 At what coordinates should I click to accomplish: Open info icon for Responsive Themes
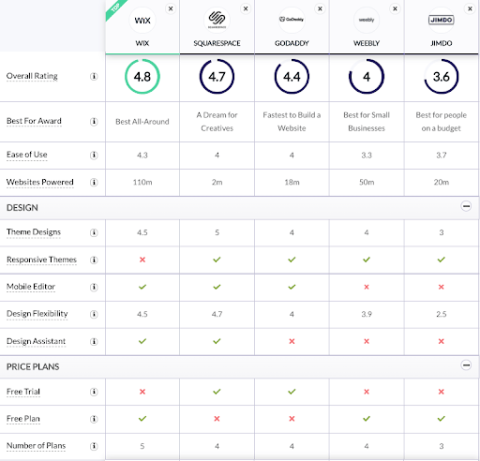pos(94,260)
